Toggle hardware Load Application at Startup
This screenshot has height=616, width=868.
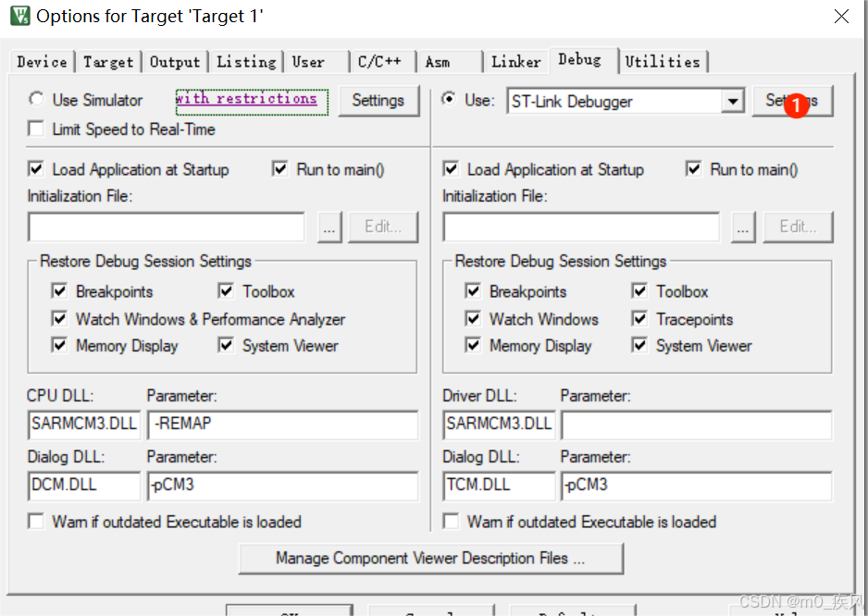click(451, 169)
